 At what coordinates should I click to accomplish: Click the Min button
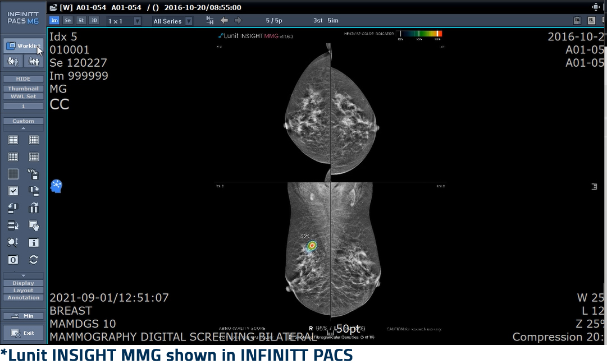click(23, 316)
